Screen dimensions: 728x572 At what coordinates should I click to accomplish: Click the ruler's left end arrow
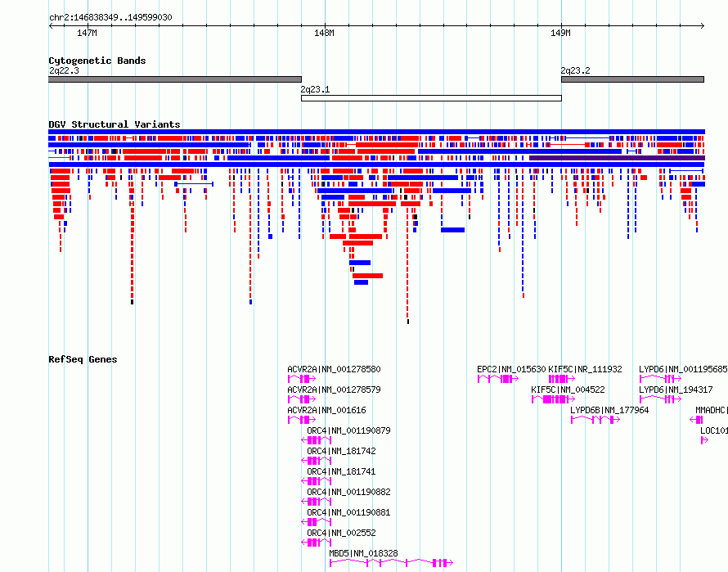click(x=52, y=25)
